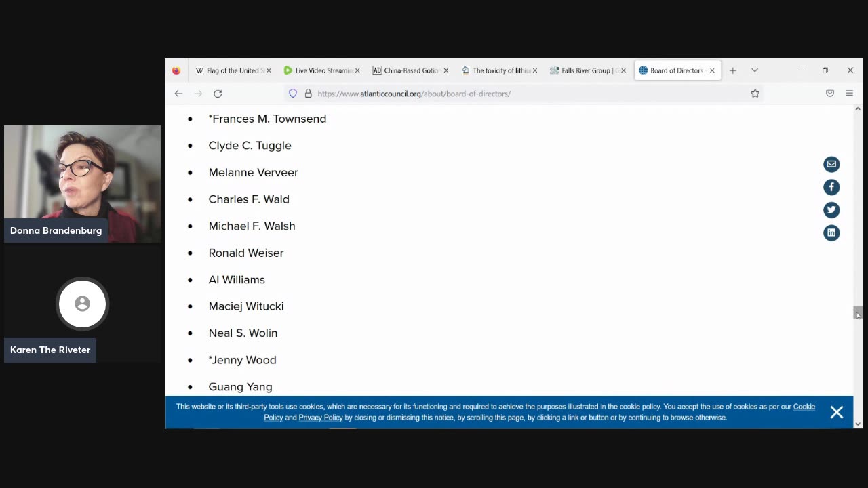The image size is (868, 488).
Task: List all tabs dropdown arrow
Action: point(755,70)
